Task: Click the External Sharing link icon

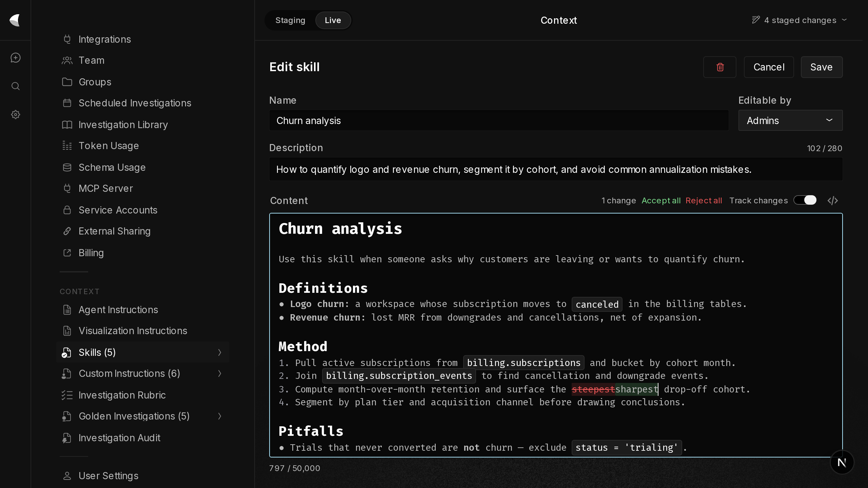Action: coord(67,231)
